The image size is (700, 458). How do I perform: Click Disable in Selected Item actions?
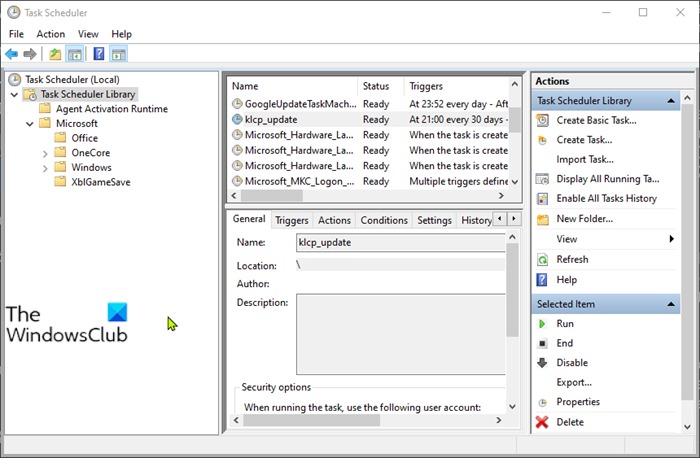click(x=572, y=363)
